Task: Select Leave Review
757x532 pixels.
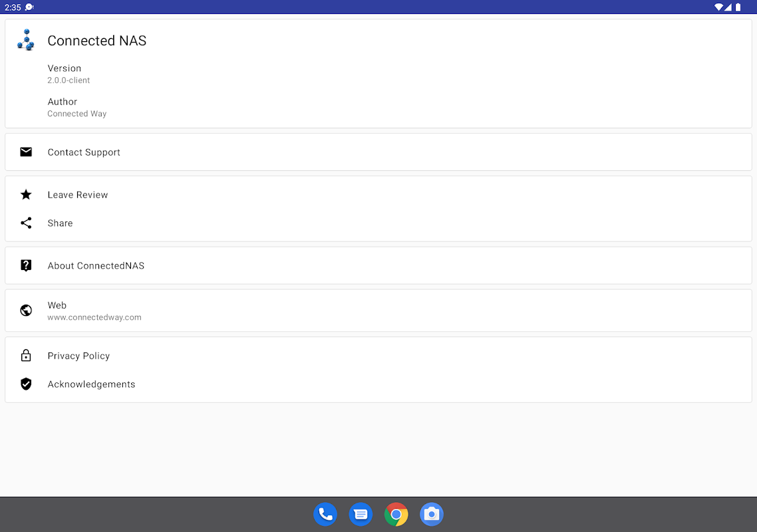Action: pyautogui.click(x=378, y=195)
